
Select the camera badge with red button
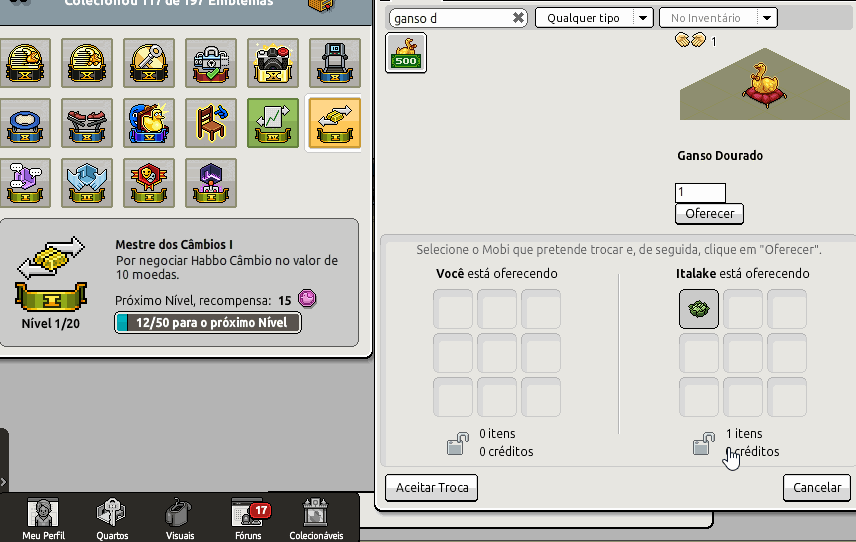(x=273, y=63)
